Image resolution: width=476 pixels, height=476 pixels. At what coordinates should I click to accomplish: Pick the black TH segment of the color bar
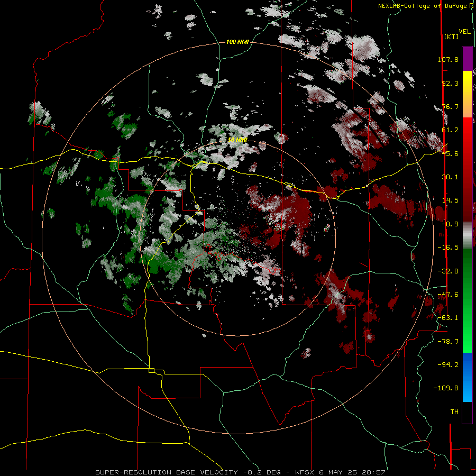tap(467, 412)
